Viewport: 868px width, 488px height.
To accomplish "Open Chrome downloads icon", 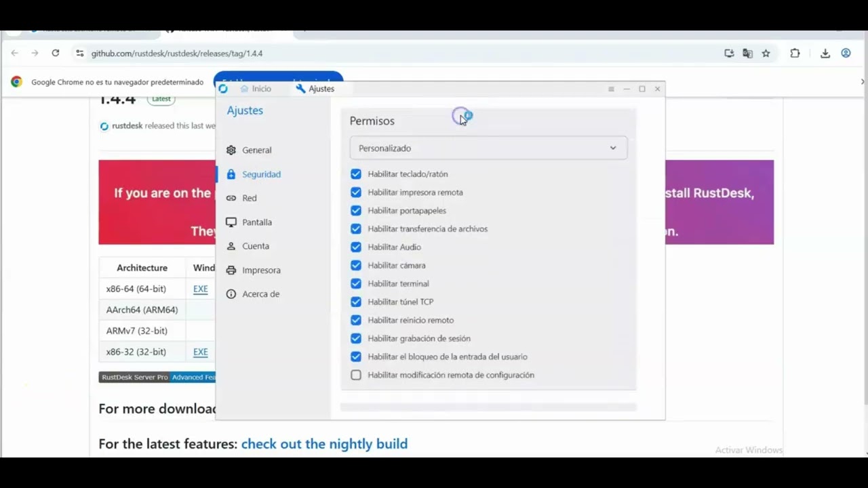I will click(x=825, y=53).
